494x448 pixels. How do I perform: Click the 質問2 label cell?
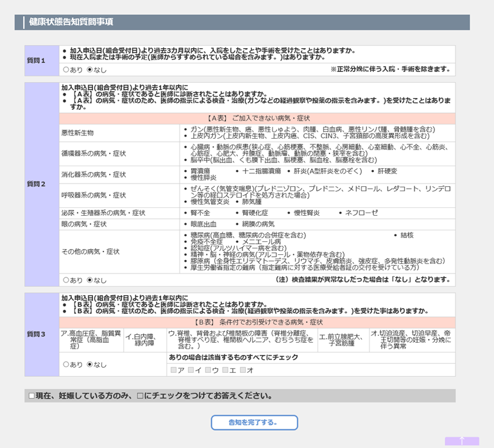(x=36, y=184)
